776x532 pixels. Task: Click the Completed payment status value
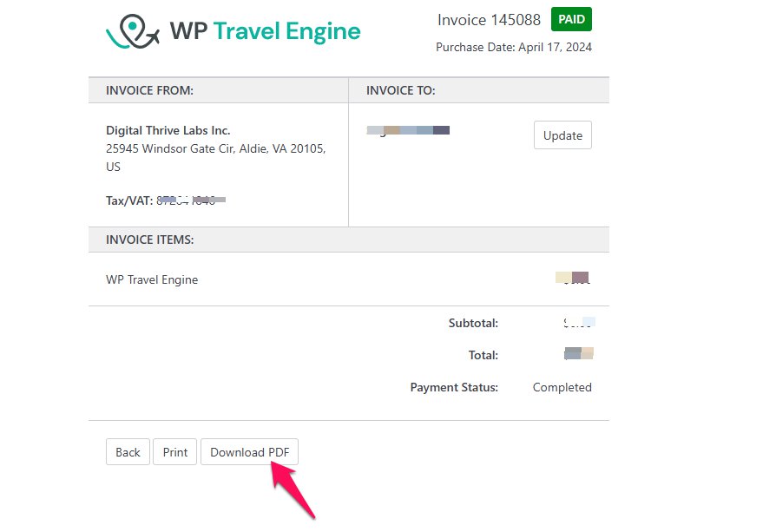pos(562,387)
